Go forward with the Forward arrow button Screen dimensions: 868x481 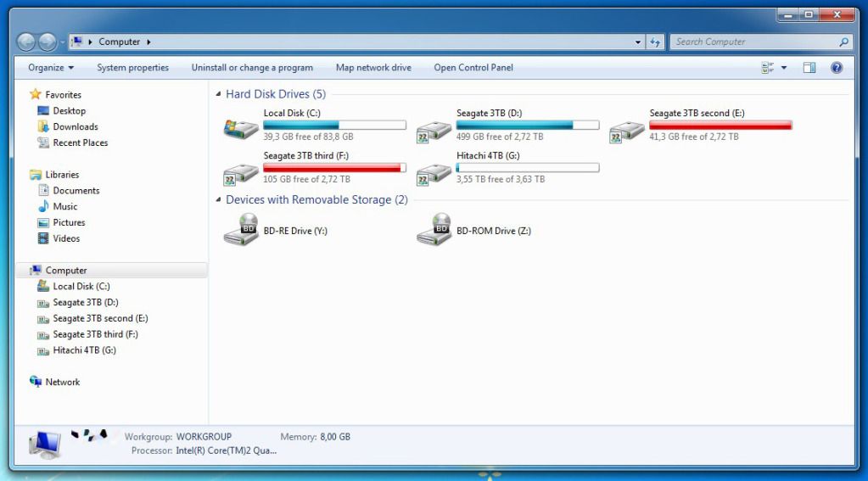coord(47,42)
